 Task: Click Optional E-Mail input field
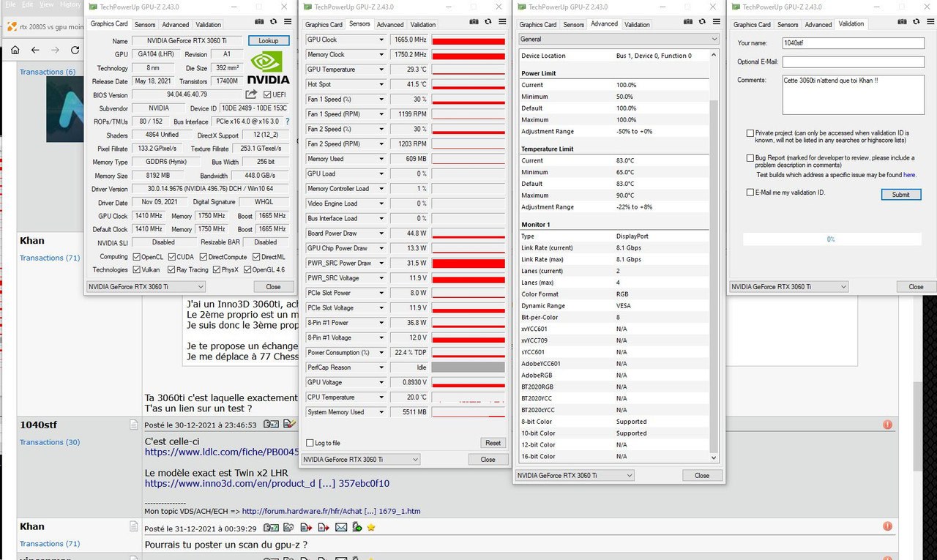853,61
